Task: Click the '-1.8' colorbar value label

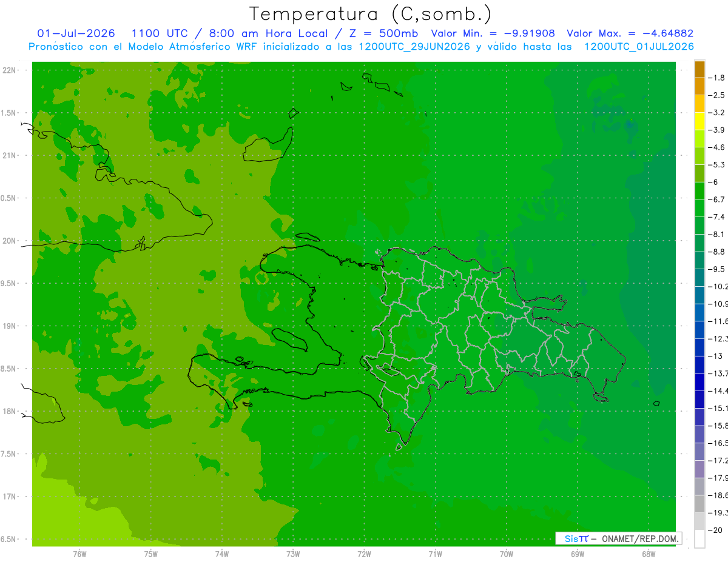Action: tap(716, 78)
